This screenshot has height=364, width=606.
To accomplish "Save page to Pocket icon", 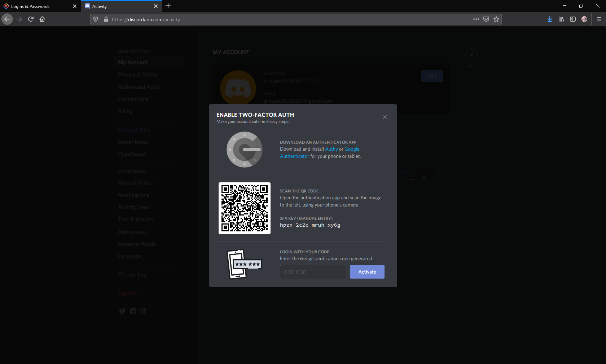I will click(x=486, y=19).
